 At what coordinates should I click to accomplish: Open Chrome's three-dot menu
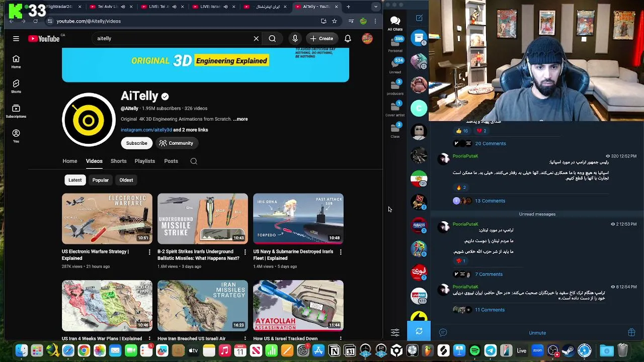pos(375,21)
